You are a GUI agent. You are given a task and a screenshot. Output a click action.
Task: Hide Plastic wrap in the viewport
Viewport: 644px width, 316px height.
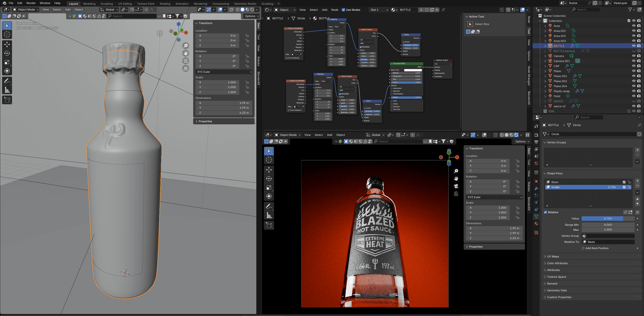634,91
